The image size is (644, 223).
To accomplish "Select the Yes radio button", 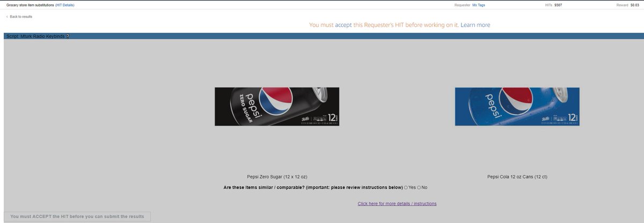I will coord(406,188).
